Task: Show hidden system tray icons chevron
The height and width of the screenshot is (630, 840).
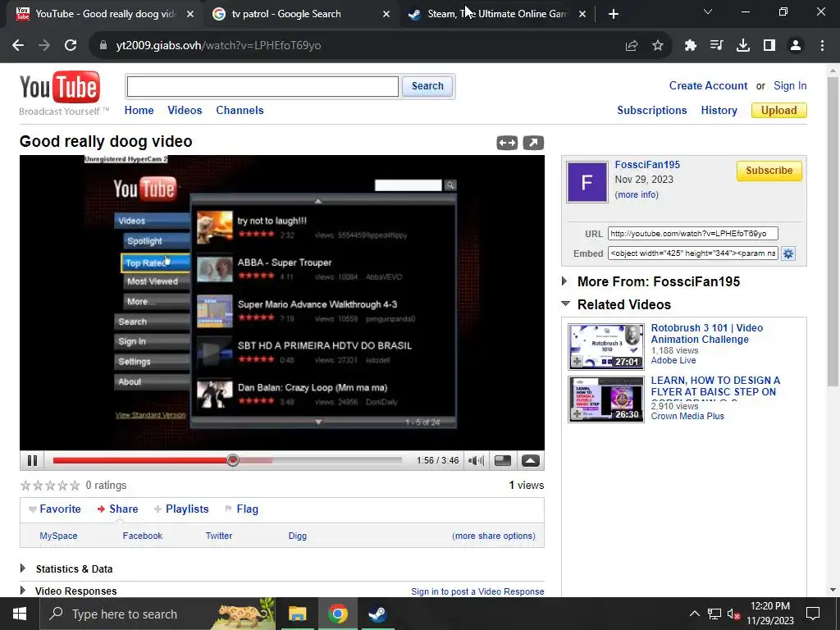Action: 694,614
